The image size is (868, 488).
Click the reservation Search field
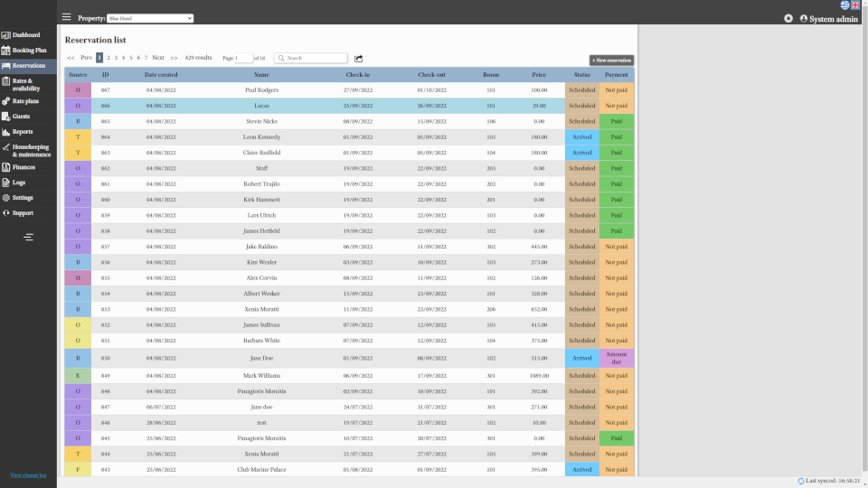312,58
